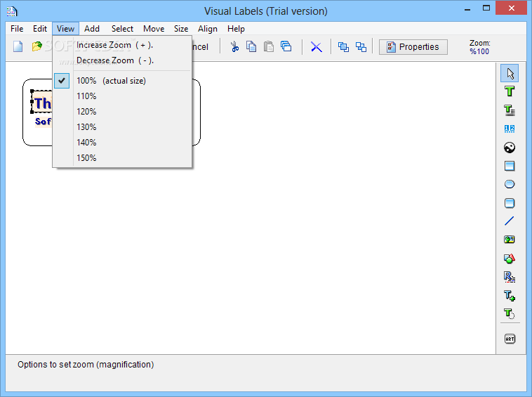Select the rich text R tool
Image resolution: width=532 pixels, height=397 pixels.
coord(510,277)
